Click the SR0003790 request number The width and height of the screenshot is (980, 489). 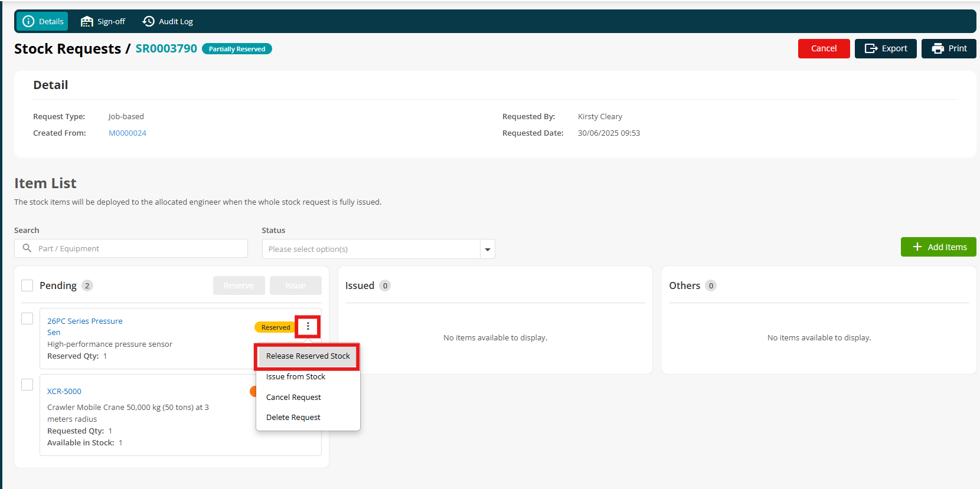[x=166, y=48]
